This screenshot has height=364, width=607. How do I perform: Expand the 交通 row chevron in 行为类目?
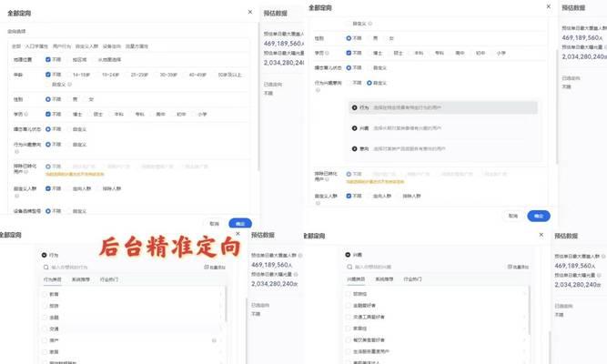(221, 329)
